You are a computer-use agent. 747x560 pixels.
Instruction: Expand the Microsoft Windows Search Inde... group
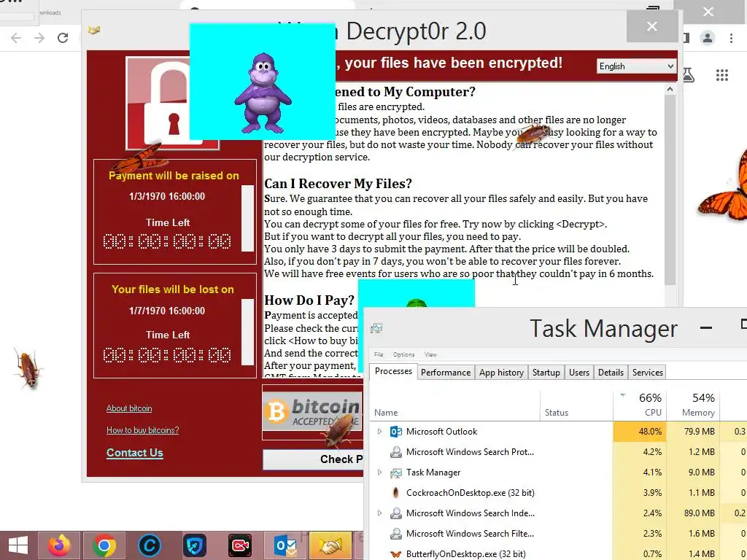(379, 513)
